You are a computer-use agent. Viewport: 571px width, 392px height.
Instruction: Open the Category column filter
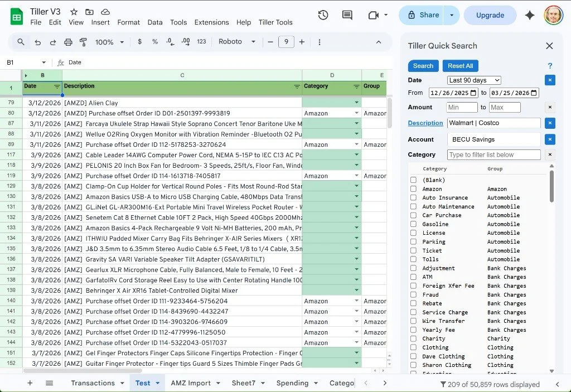(356, 86)
